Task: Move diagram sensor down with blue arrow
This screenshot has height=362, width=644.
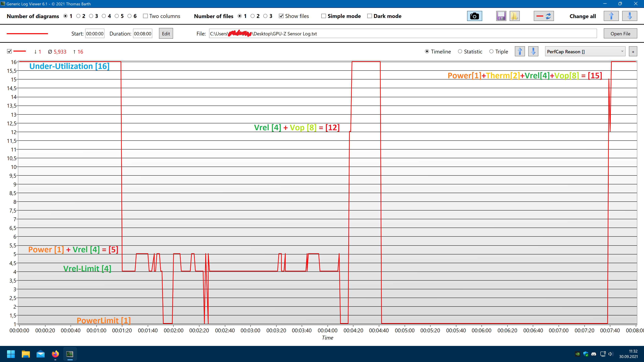Action: (533, 51)
